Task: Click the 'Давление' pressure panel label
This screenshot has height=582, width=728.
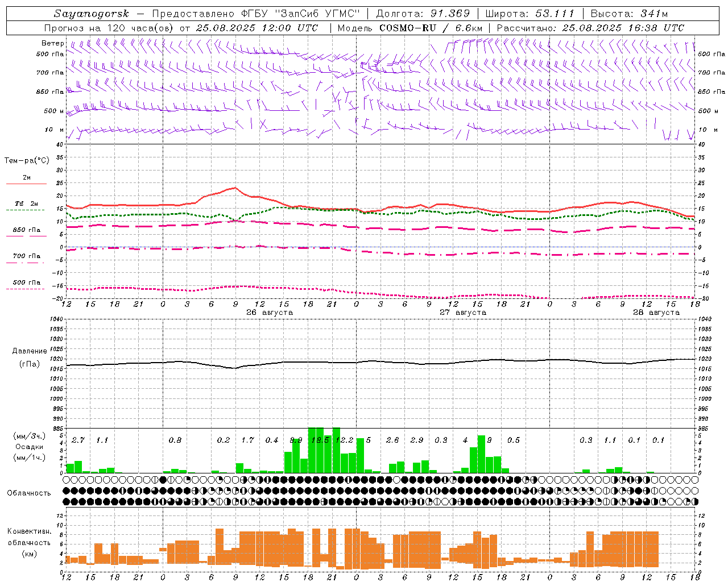Action: click(30, 351)
